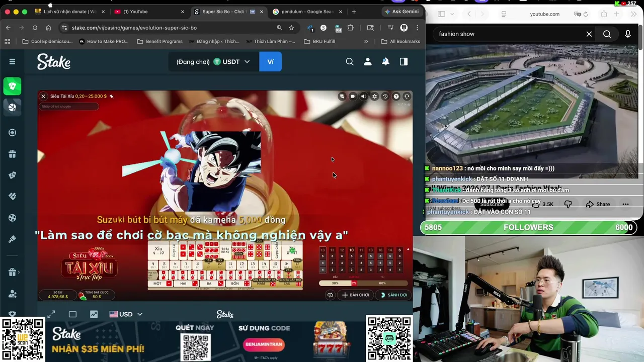Open the ticket sidebar icon
The image size is (644, 362).
click(x=13, y=196)
